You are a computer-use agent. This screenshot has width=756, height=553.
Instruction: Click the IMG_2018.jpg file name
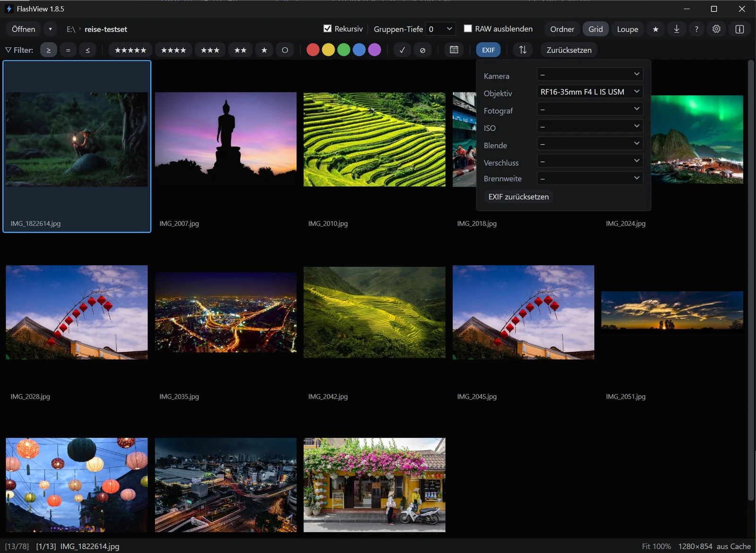tap(477, 223)
